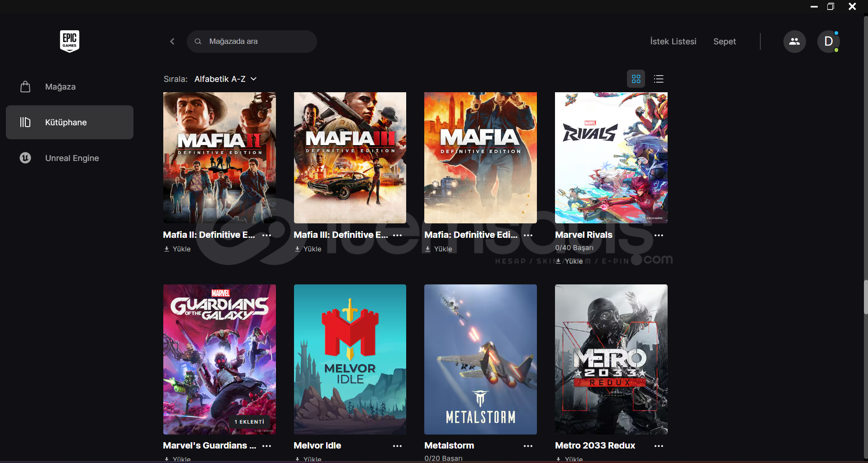Install Mafia: Definitive Edition via Yükle

click(438, 249)
